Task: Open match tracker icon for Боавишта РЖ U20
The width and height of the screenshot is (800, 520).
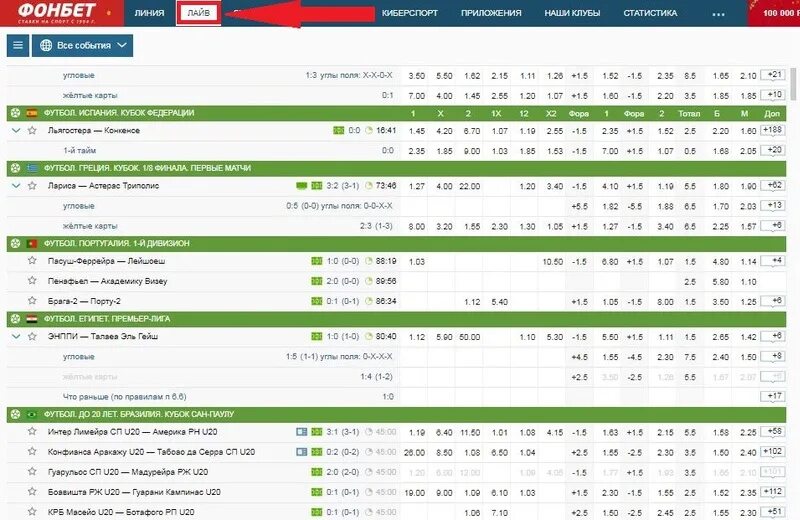Action: [x=317, y=492]
